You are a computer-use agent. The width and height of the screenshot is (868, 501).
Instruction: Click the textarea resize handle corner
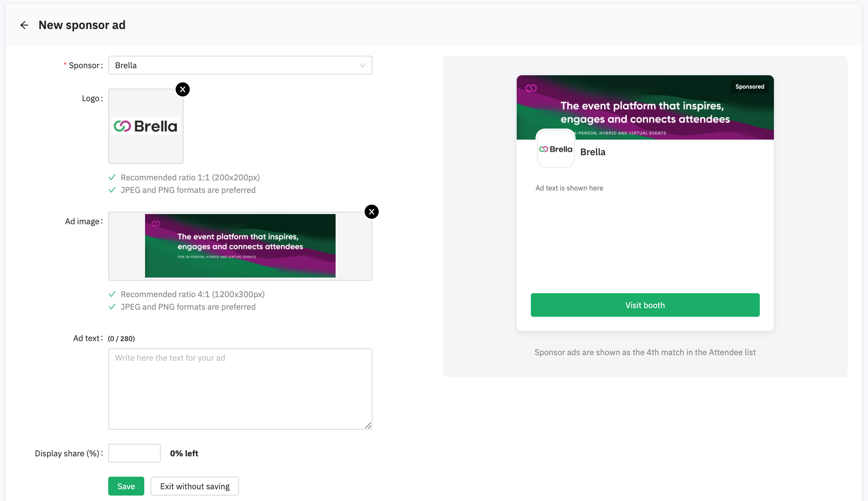click(368, 425)
